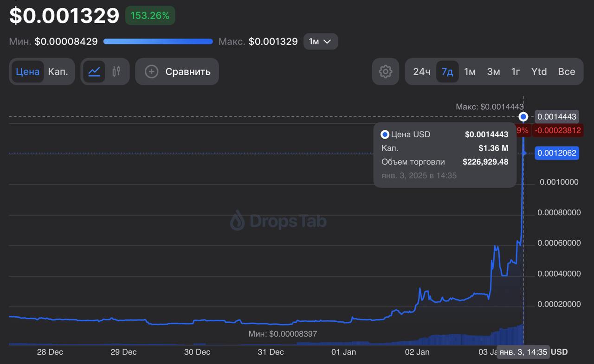Open the 1м range dropdown
The width and height of the screenshot is (594, 364).
320,41
